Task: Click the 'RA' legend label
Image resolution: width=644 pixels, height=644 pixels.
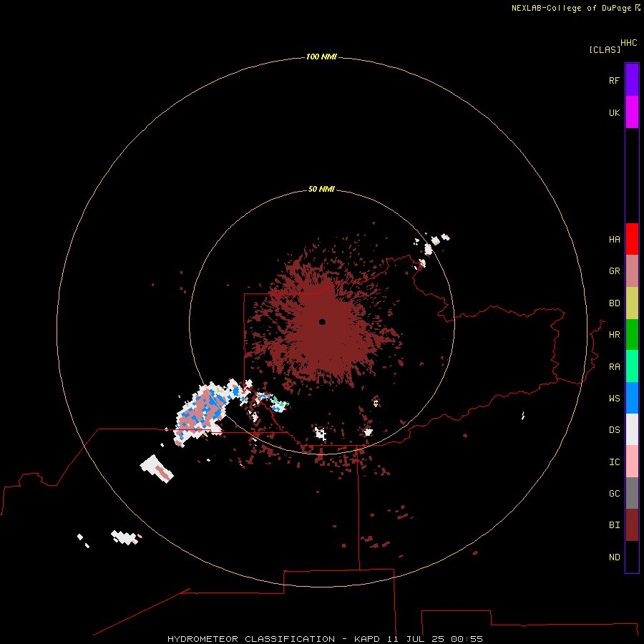Action: [x=614, y=367]
